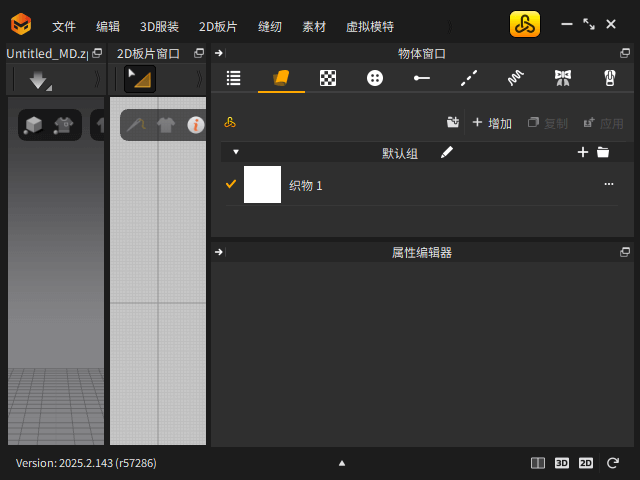The height and width of the screenshot is (480, 640).
Task: Switch to 2D-only view layout
Action: [x=586, y=463]
